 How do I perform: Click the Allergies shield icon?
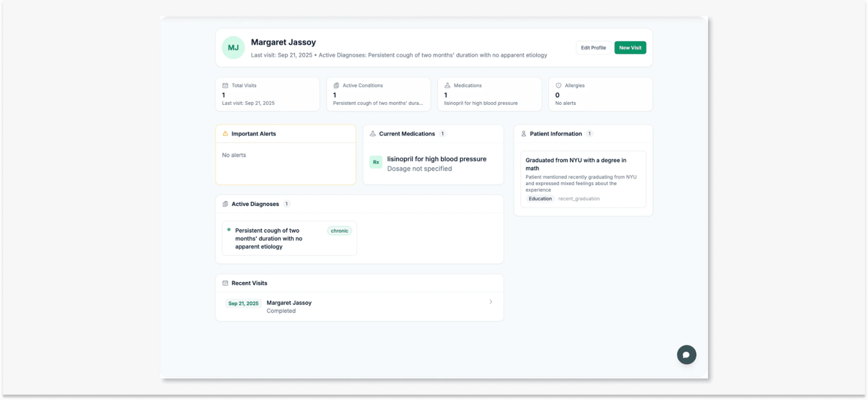point(558,86)
